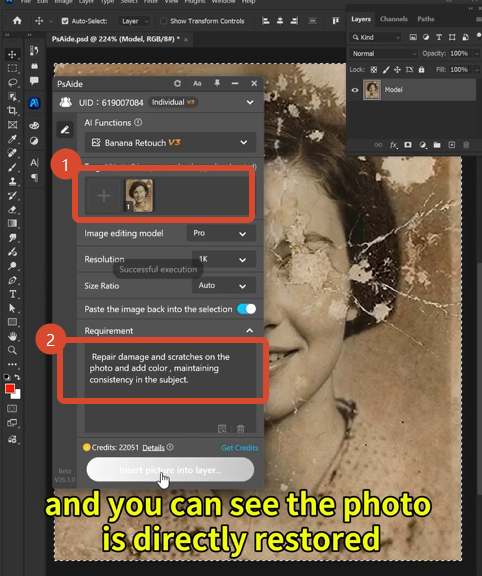482x576 pixels.
Task: Collapse the Requirement section
Action: 249,331
